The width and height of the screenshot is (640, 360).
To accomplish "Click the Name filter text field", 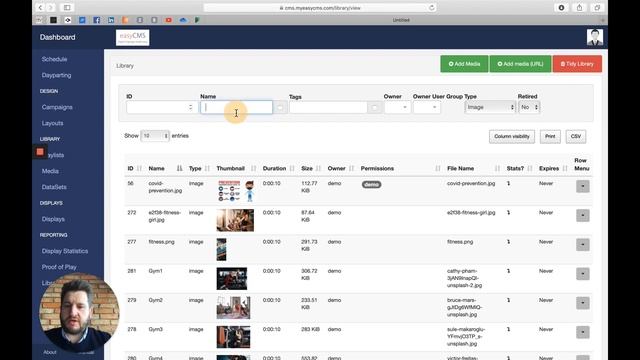I will (x=236, y=107).
